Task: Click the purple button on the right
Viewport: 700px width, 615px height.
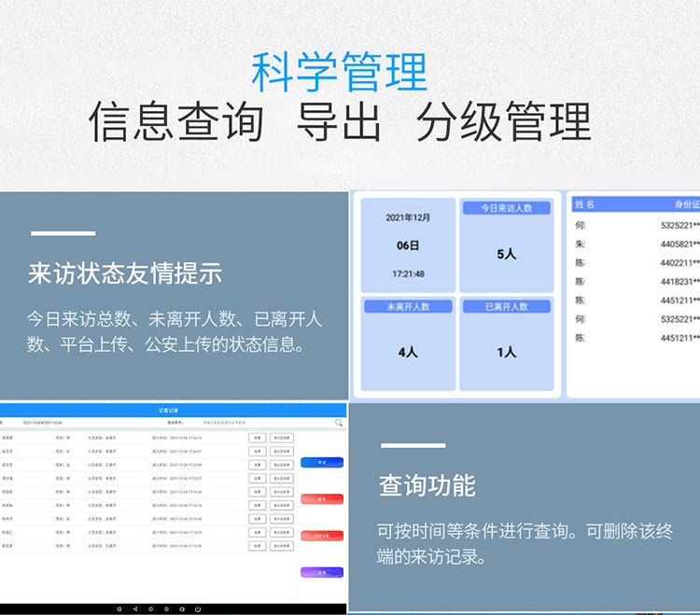Action: coord(322,572)
